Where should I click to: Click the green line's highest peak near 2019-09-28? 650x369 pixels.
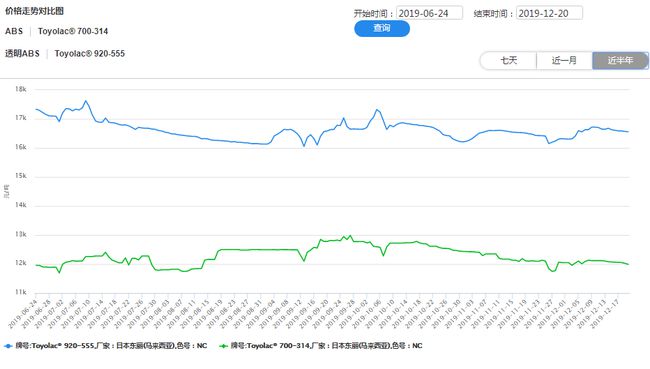[x=351, y=236]
